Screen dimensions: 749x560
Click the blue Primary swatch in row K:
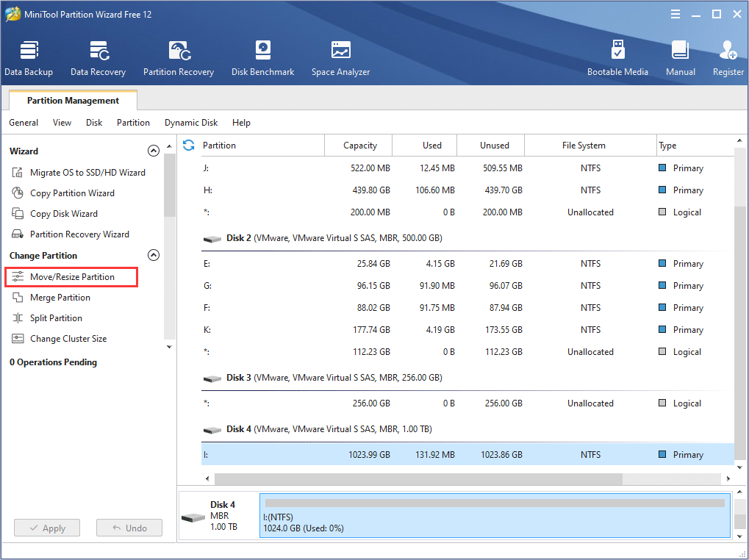662,329
